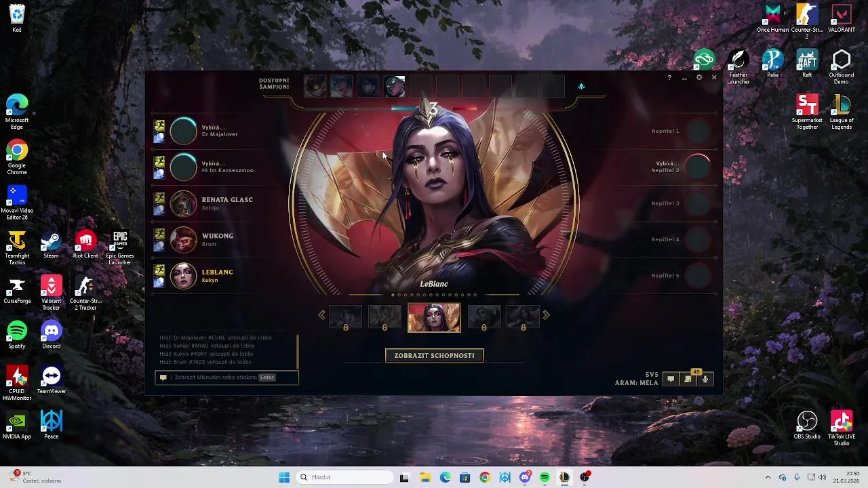Image resolution: width=868 pixels, height=488 pixels.
Task: Click the blue reroll crystal icon
Action: pos(581,86)
